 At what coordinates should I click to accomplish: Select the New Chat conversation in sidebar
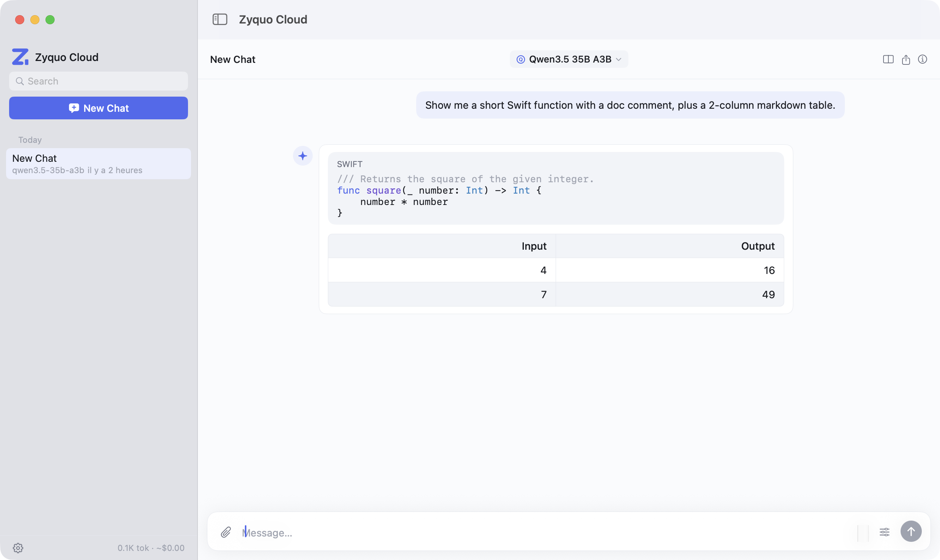pos(99,164)
